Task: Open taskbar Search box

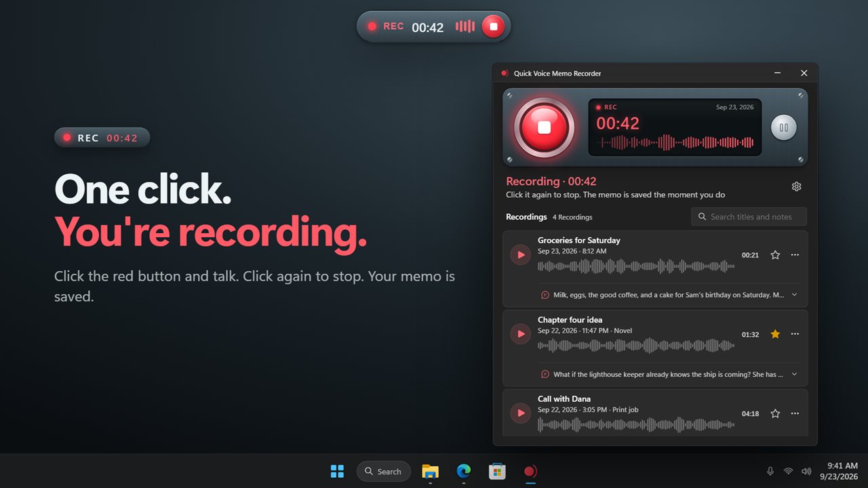Action: click(x=383, y=471)
